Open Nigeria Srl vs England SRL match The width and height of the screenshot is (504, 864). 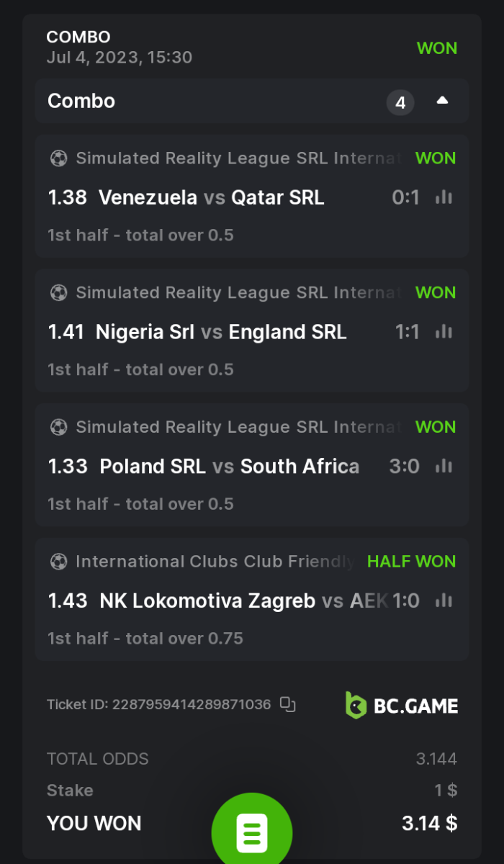(220, 332)
